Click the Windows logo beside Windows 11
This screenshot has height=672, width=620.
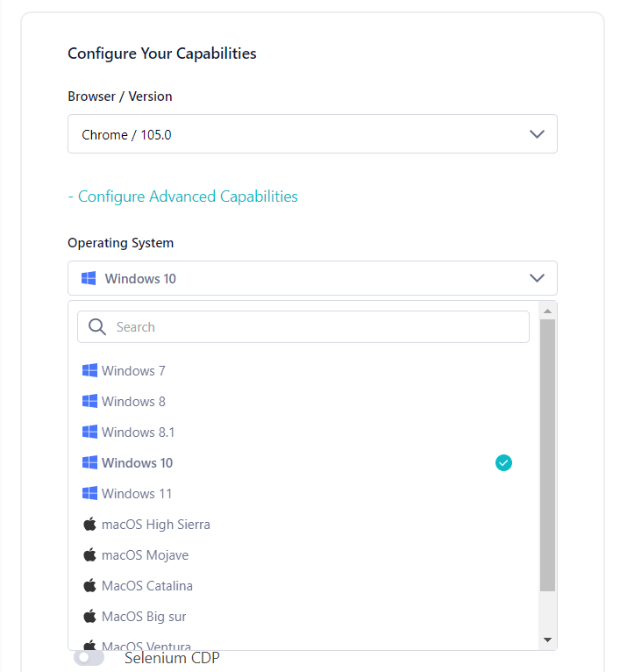[89, 494]
